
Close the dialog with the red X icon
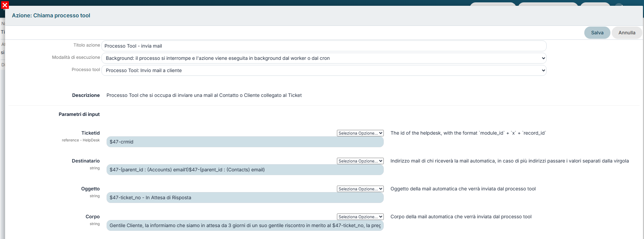pyautogui.click(x=5, y=5)
